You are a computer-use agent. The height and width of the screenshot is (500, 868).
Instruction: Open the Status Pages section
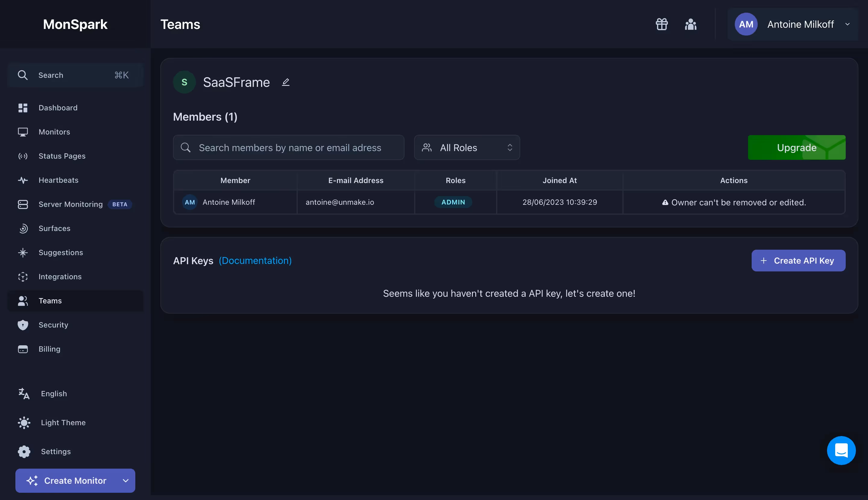62,156
